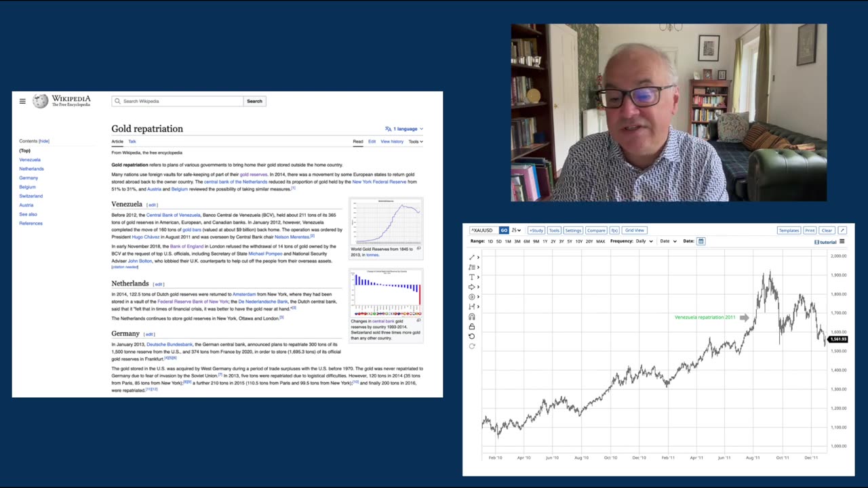The image size is (868, 488).
Task: Toggle magnet snap tool in chart sidebar
Action: tap(472, 317)
